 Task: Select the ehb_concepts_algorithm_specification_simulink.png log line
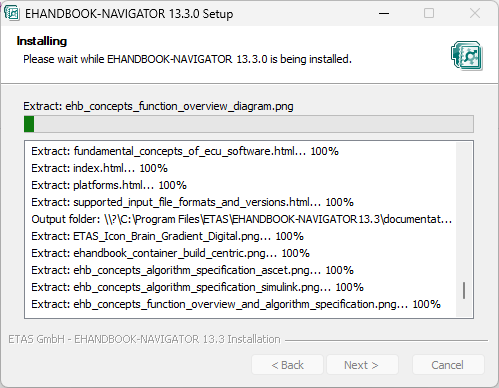[197, 287]
